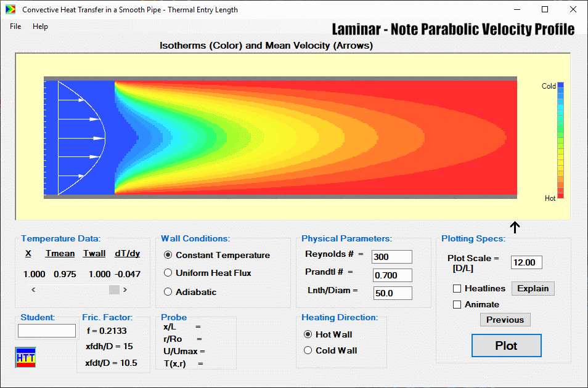
Task: Click the Reynolds number input field
Action: (391, 257)
